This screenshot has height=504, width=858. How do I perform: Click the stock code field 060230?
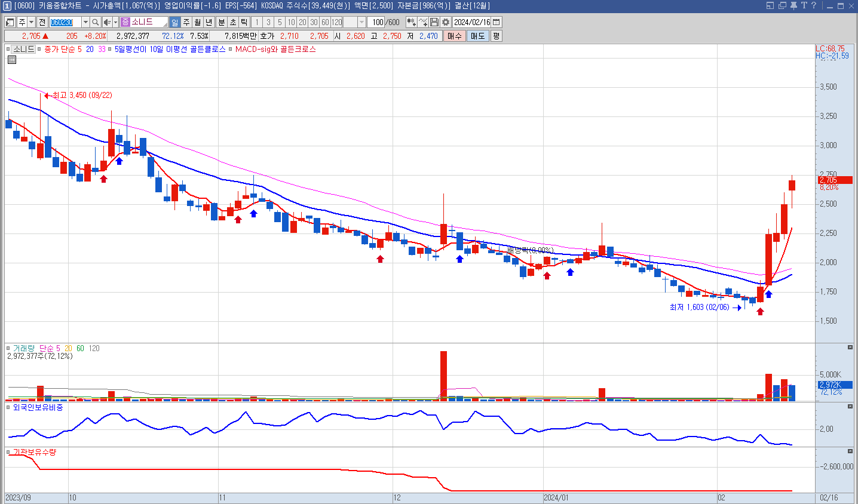(65, 22)
